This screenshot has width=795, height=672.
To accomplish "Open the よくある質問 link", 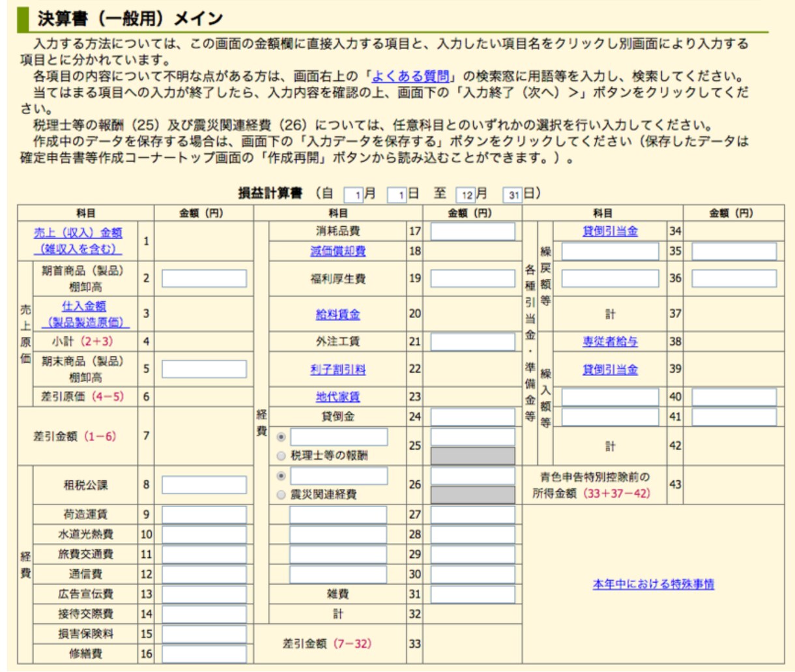I will point(411,76).
